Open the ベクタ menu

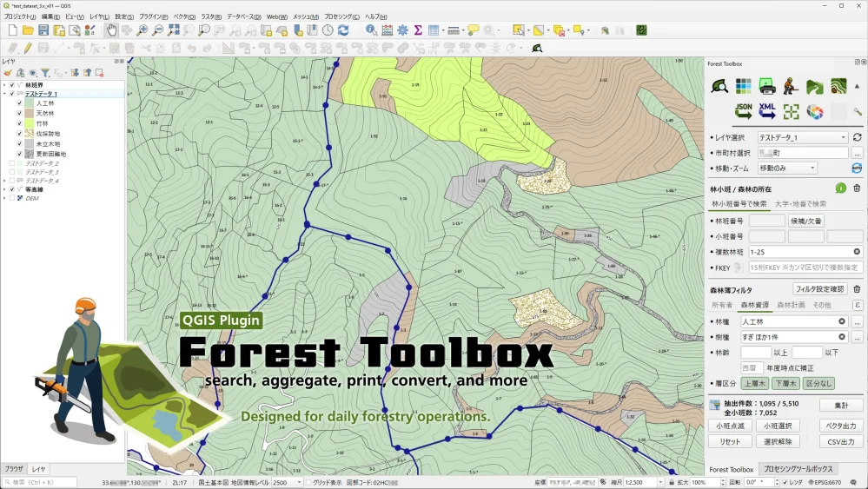184,17
